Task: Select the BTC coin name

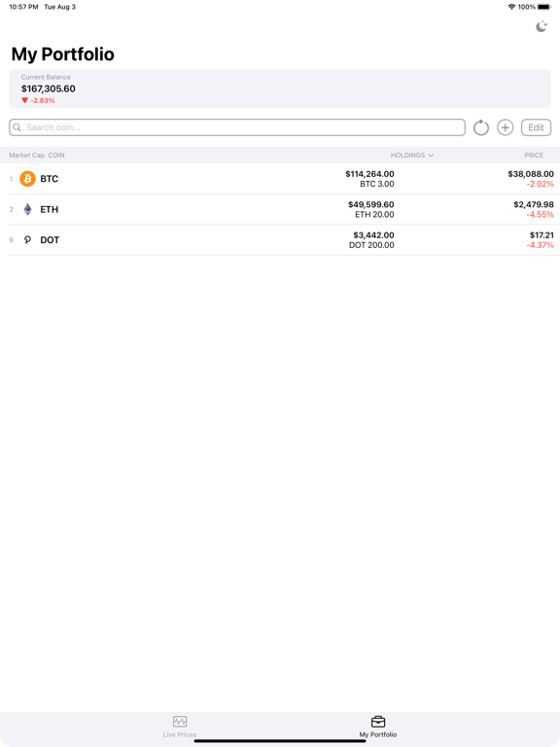Action: pyautogui.click(x=49, y=179)
